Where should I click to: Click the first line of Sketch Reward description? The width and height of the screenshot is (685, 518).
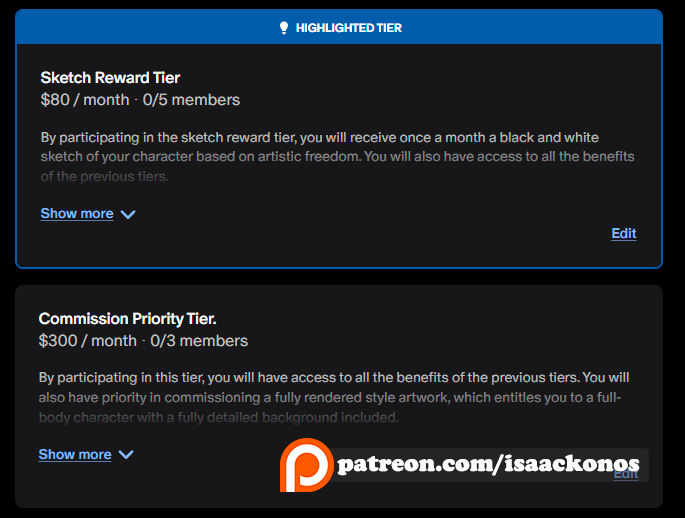click(320, 137)
